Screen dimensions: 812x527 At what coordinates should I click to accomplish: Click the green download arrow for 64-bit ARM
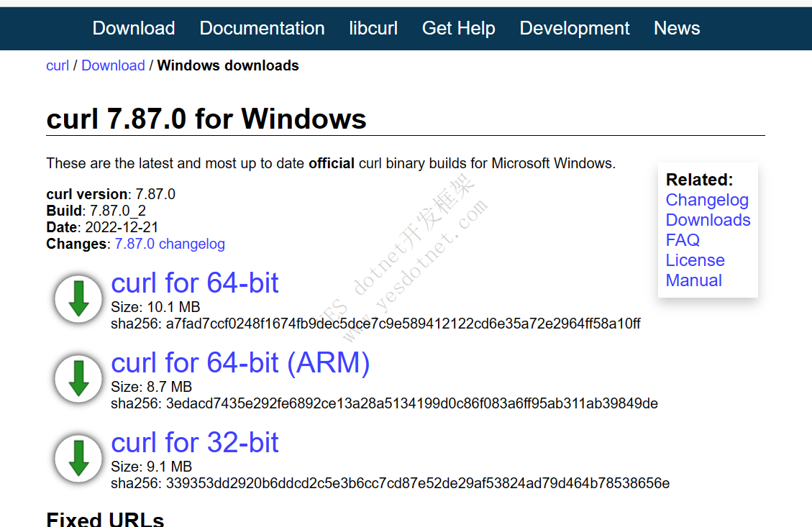(78, 378)
